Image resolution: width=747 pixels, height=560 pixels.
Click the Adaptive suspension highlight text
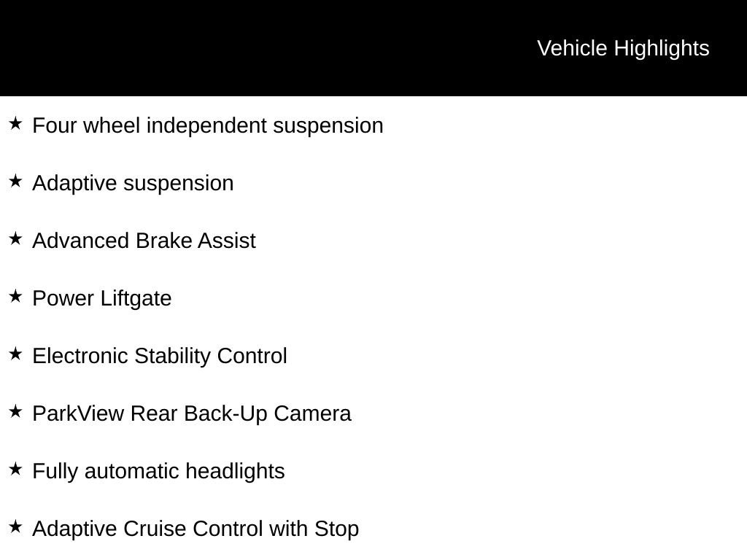133,183
